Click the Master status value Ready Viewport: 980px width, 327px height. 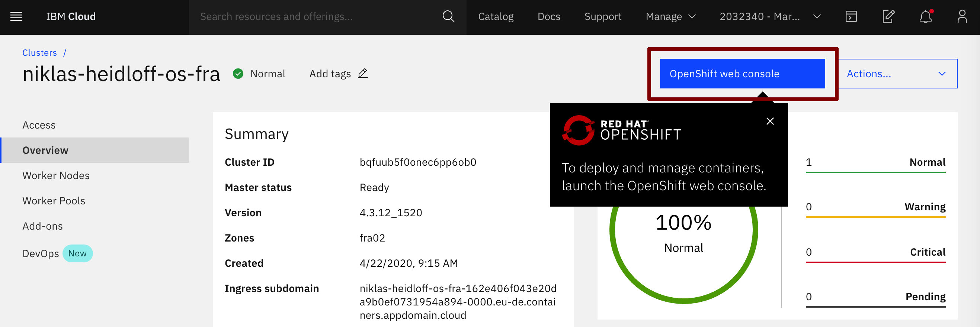pyautogui.click(x=374, y=188)
